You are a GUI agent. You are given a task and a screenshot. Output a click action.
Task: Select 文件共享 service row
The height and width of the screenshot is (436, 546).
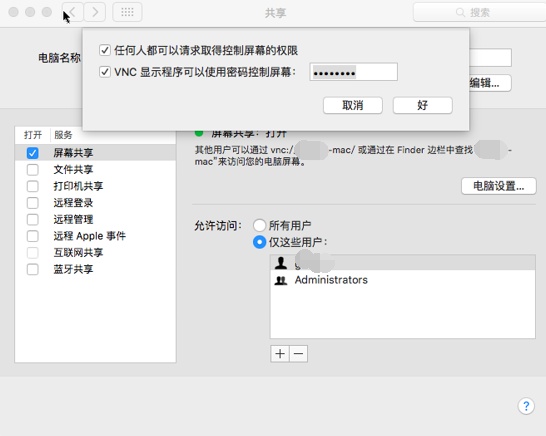click(x=95, y=170)
